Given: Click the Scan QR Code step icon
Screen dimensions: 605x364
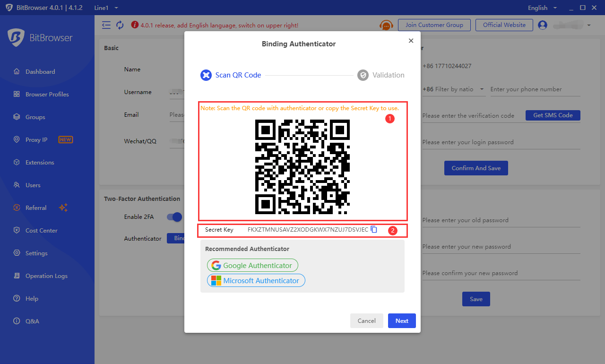Looking at the screenshot, I should point(206,75).
